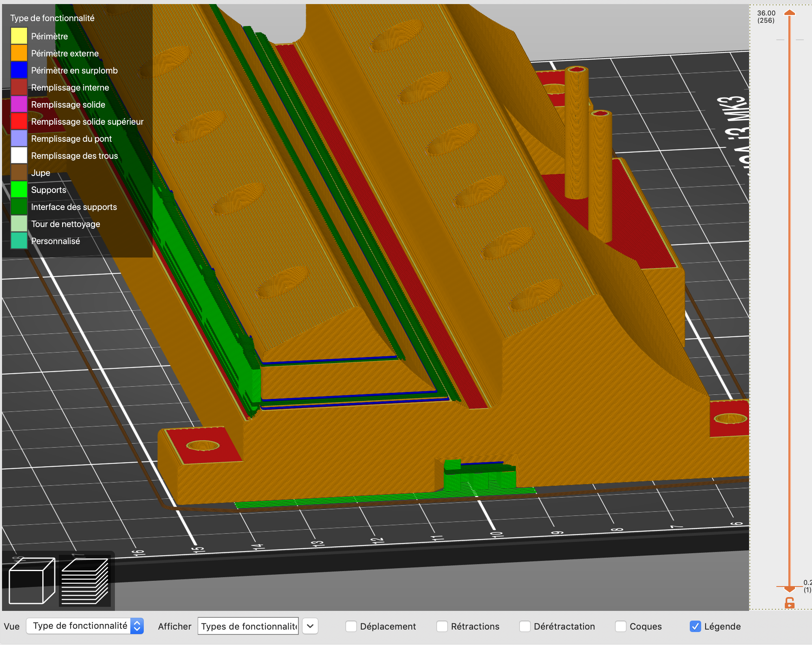The height and width of the screenshot is (645, 812).
Task: Click the 'Périmètre externe' legend label
Action: click(65, 53)
